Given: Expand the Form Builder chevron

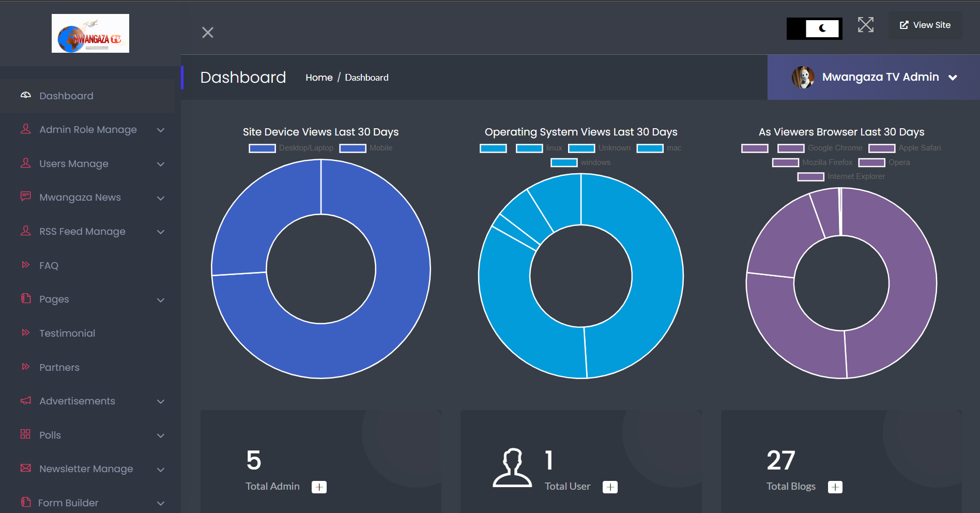Looking at the screenshot, I should (x=161, y=503).
